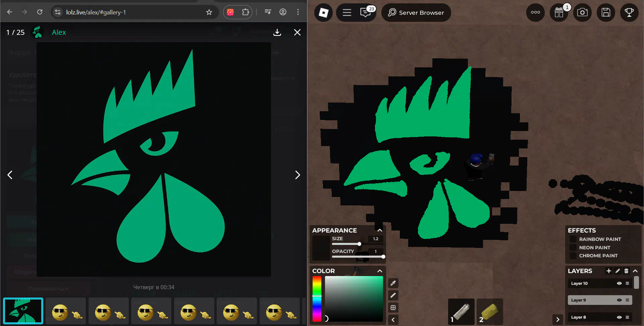Select hotbar slot 1 spray can

click(x=461, y=312)
